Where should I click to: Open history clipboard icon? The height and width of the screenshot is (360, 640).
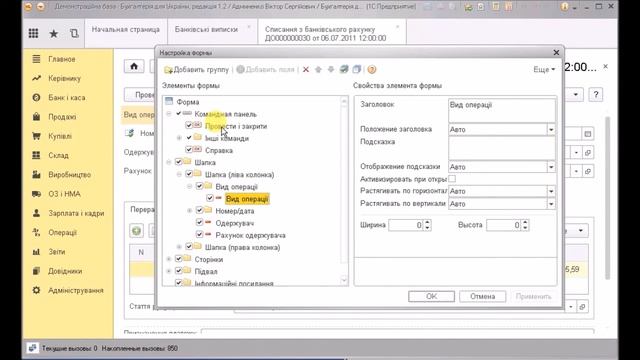pyautogui.click(x=74, y=33)
